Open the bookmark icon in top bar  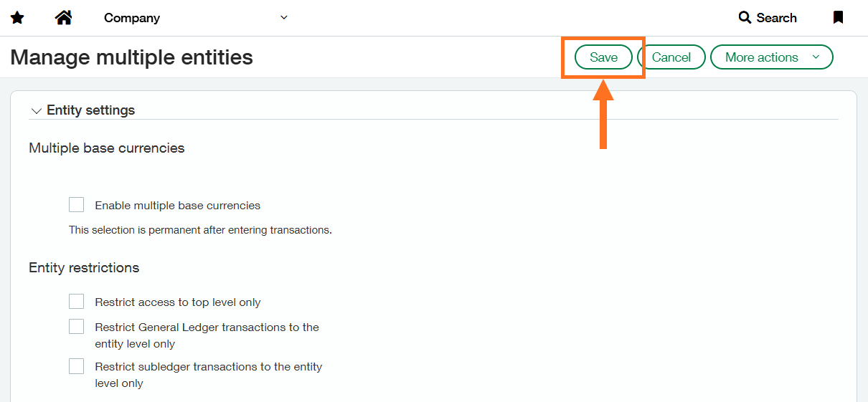click(838, 17)
